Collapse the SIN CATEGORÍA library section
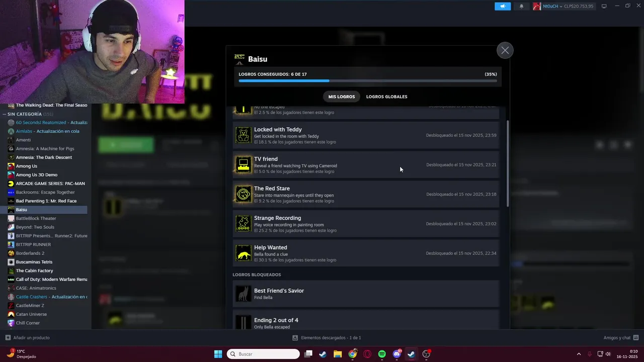 coord(5,114)
